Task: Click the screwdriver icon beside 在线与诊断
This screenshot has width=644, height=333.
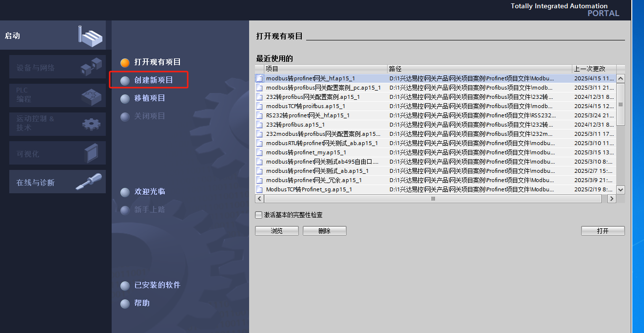Action: (89, 182)
